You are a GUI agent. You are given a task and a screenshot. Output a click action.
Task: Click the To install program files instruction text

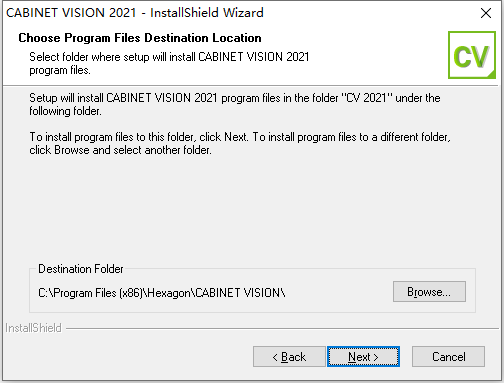(x=240, y=143)
